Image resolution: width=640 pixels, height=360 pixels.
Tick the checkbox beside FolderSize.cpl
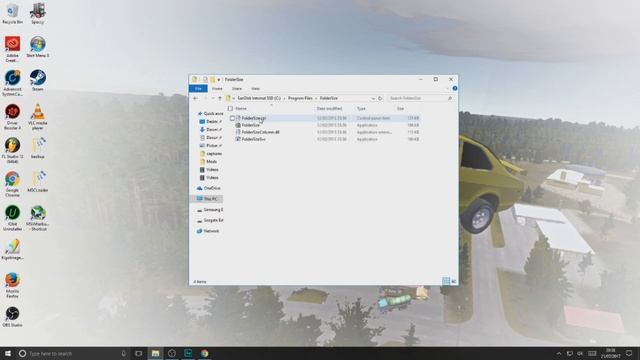[x=232, y=118]
